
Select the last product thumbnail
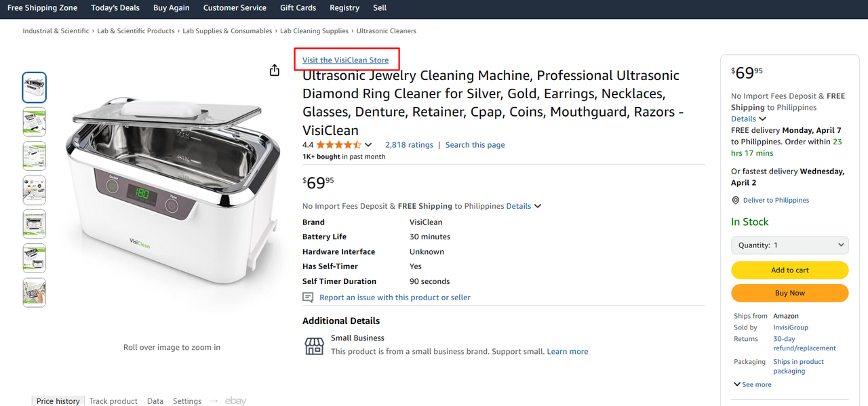(35, 293)
